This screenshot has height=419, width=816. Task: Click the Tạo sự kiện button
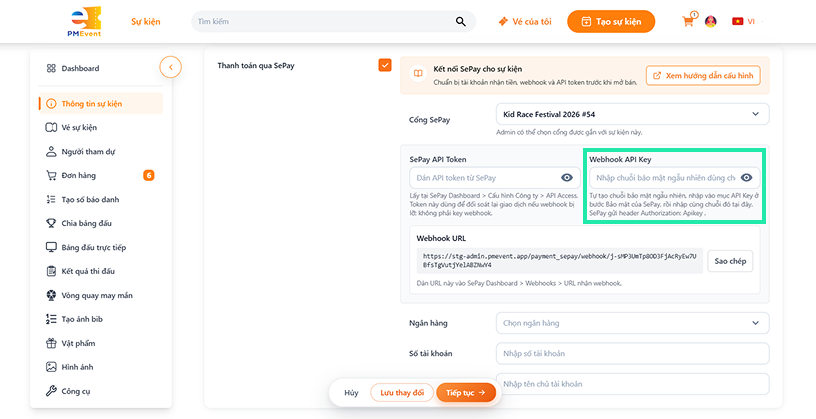[611, 22]
